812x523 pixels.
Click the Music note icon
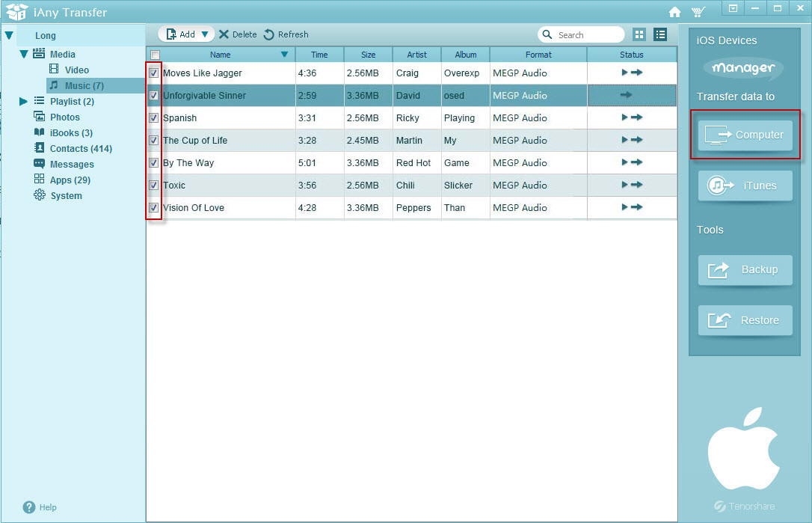54,85
